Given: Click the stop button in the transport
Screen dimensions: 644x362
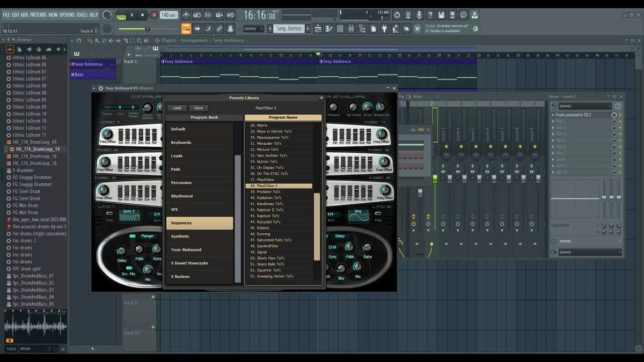Looking at the screenshot, I should click(143, 15).
